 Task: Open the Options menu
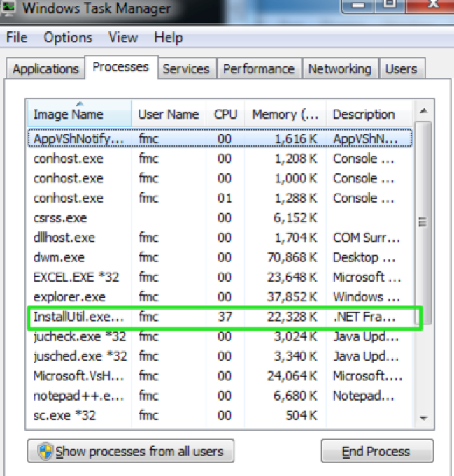(68, 38)
